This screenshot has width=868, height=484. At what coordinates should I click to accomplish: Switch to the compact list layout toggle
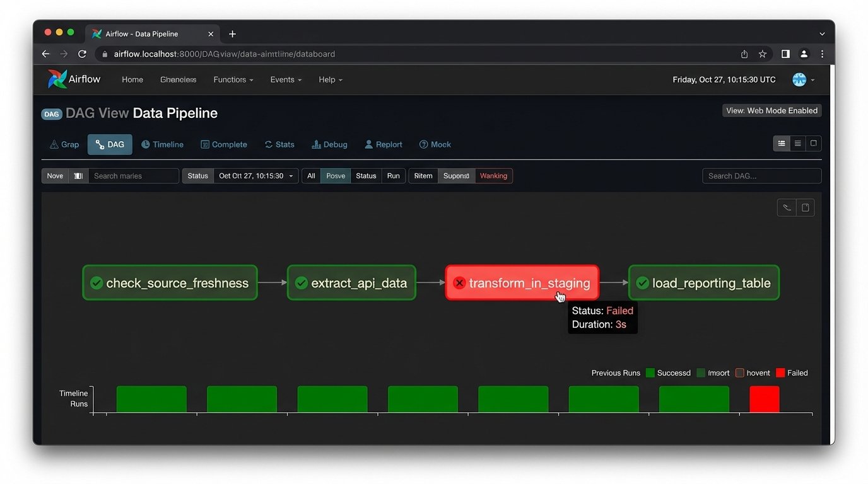(x=797, y=143)
